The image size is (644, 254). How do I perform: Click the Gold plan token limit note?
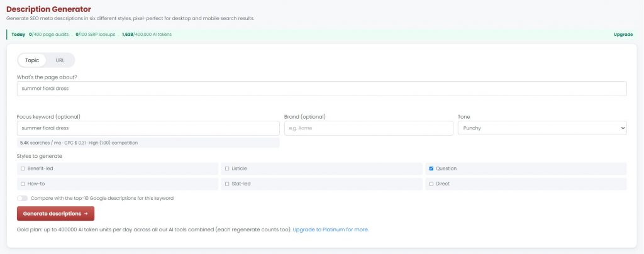click(154, 229)
